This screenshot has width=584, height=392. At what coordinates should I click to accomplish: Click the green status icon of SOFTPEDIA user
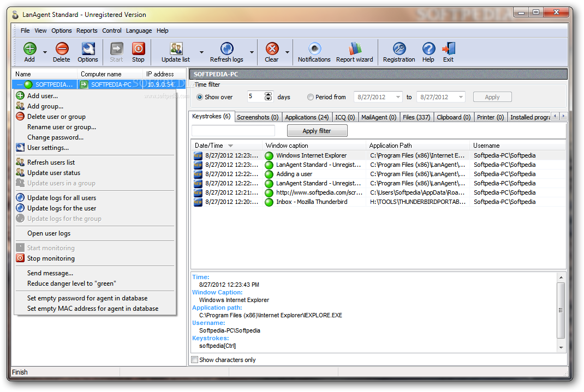tap(29, 85)
